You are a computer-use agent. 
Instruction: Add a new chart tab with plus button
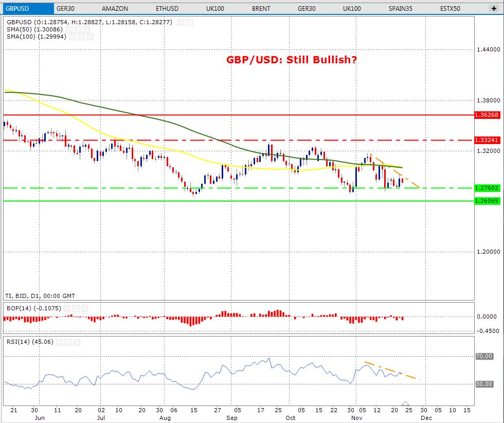[x=494, y=8]
